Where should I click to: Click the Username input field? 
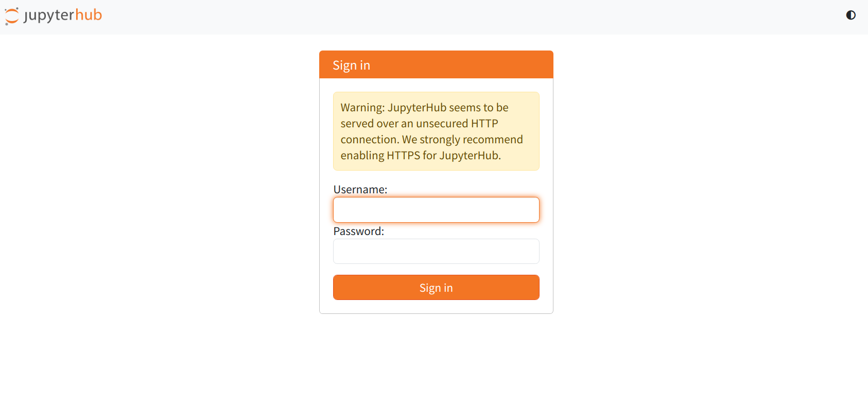tap(436, 210)
